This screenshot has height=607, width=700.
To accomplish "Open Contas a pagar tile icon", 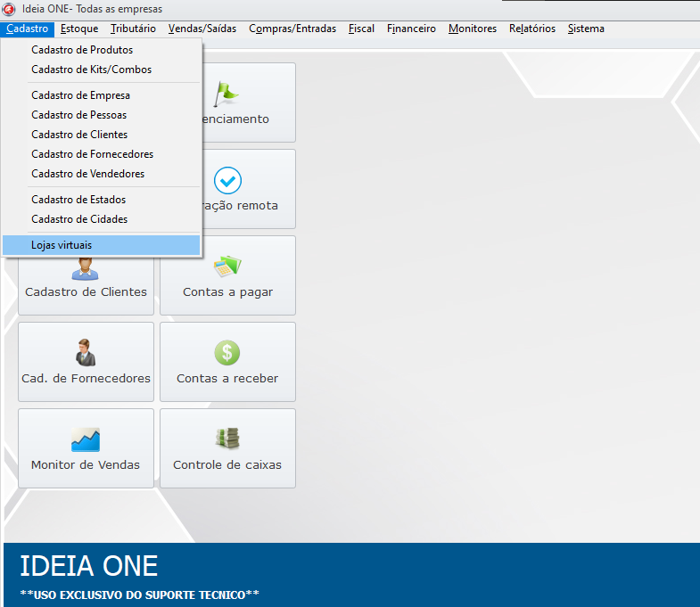I will pyautogui.click(x=227, y=266).
